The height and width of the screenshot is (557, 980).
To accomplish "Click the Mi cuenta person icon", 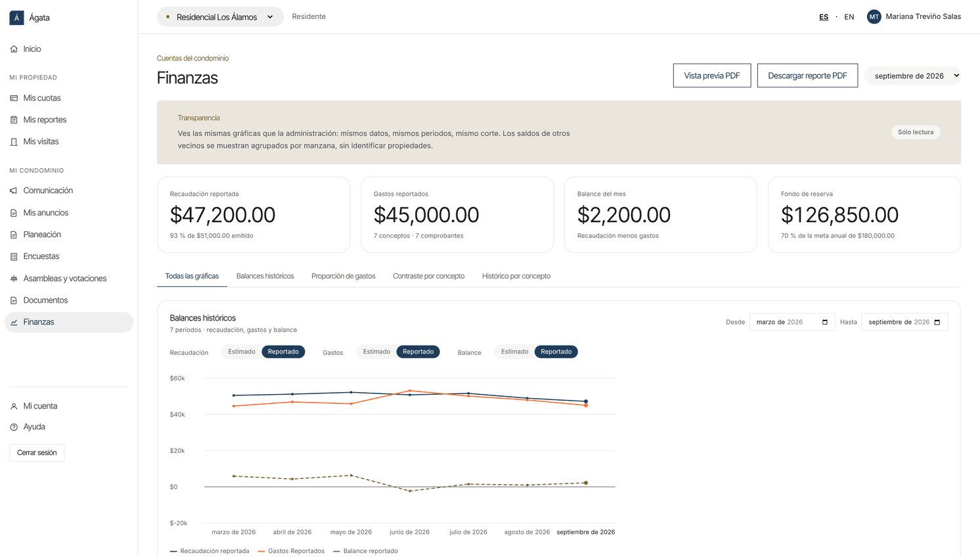I will 14,407.
